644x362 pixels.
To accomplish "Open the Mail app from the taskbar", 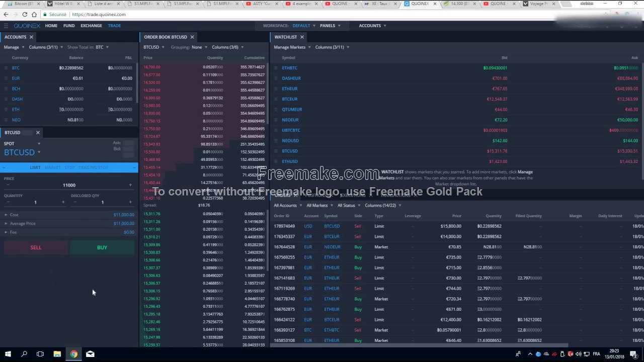I will click(x=90, y=354).
